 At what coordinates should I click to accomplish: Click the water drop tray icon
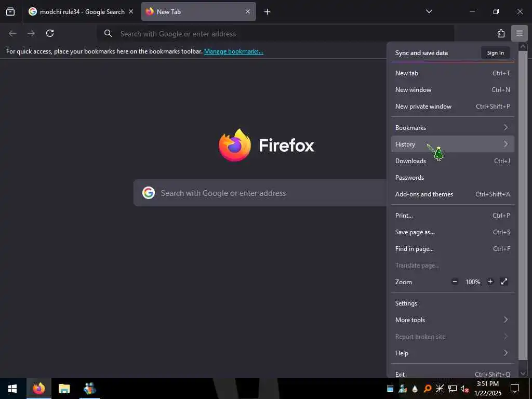pyautogui.click(x=415, y=389)
